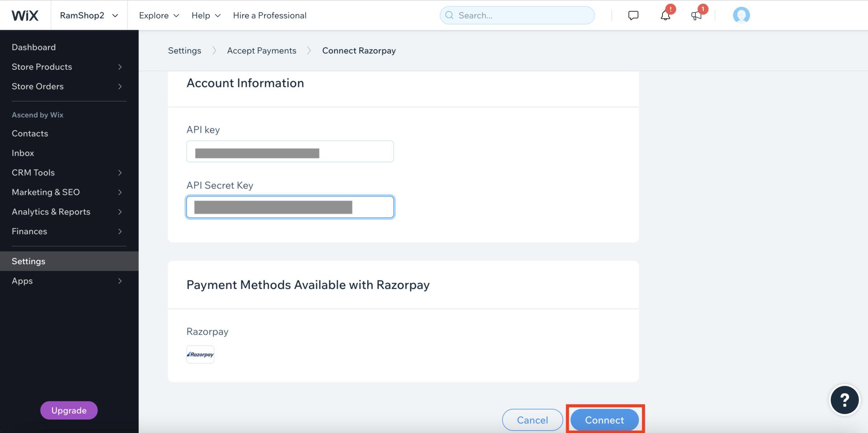This screenshot has height=433, width=868.
Task: Click the Account Information heading
Action: point(245,83)
